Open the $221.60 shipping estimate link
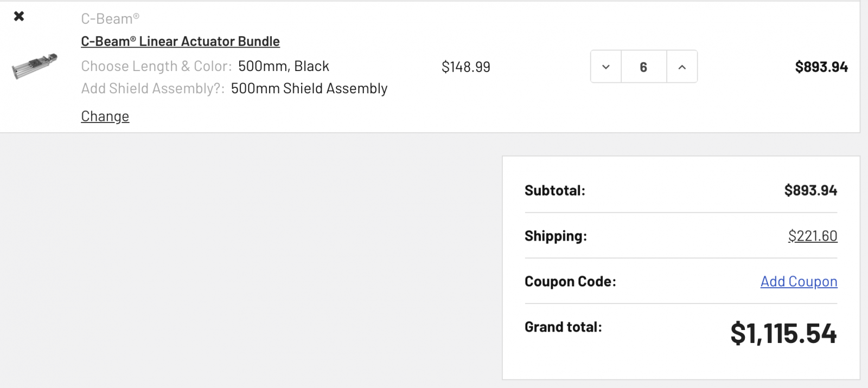Image resolution: width=868 pixels, height=388 pixels. [x=813, y=236]
